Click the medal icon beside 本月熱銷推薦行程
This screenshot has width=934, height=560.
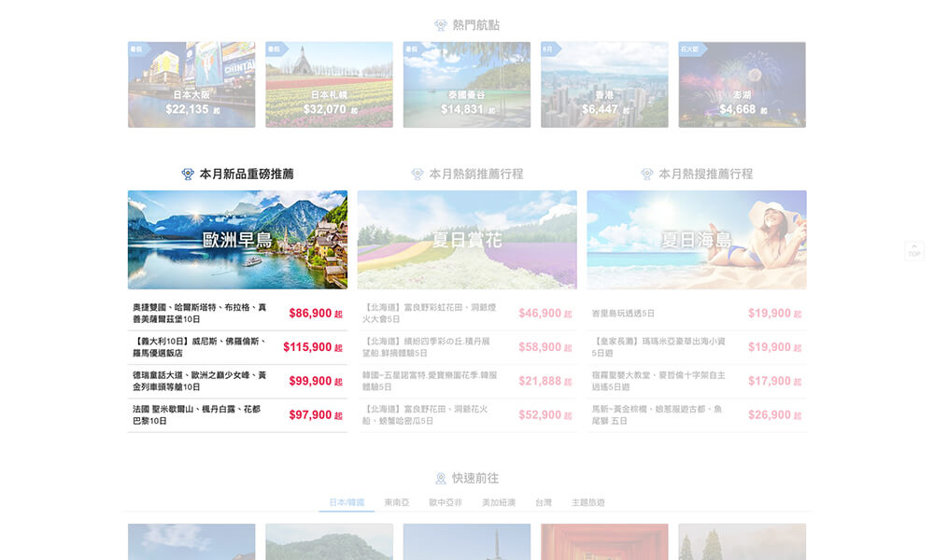point(417,175)
